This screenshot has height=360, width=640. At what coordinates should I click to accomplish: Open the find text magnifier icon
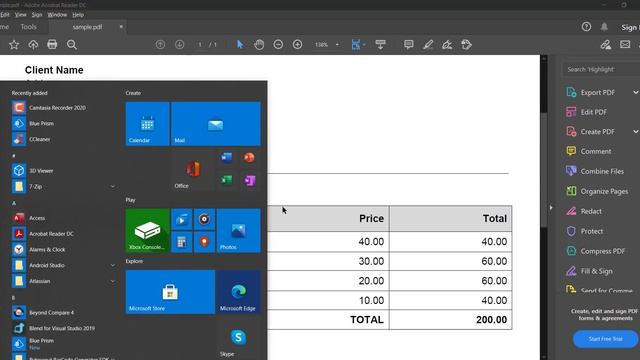point(72,44)
